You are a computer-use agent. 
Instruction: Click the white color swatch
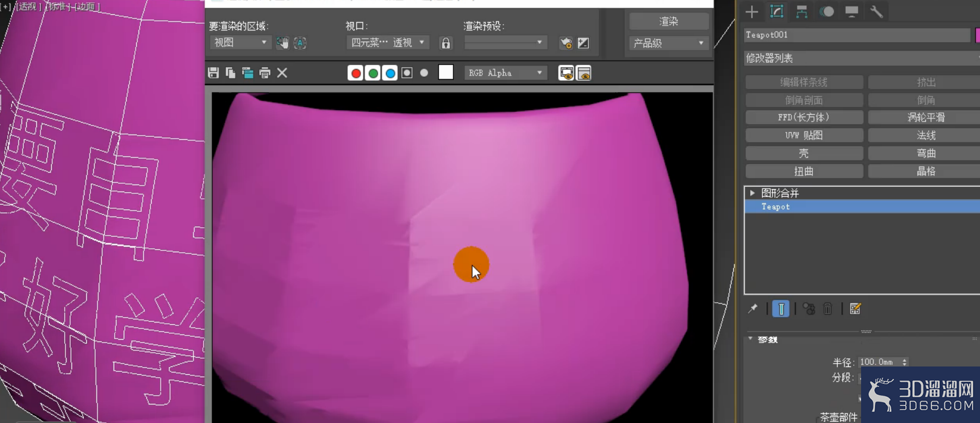446,72
